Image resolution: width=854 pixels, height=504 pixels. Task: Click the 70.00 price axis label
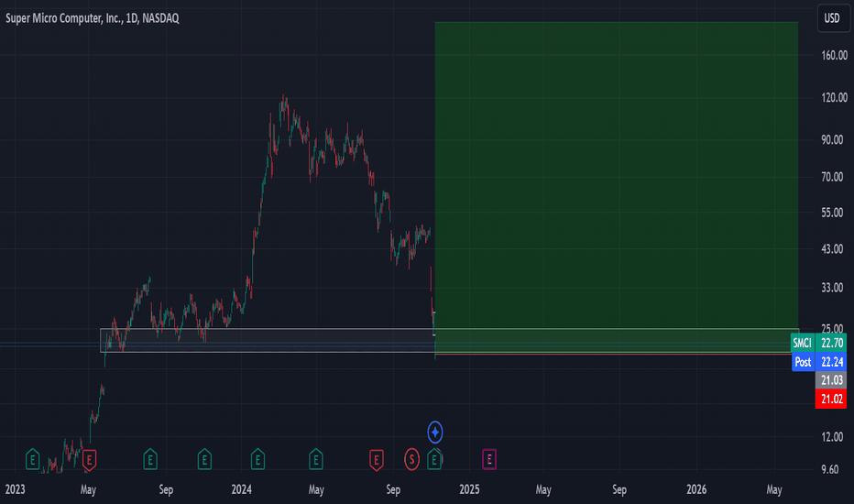(832, 177)
